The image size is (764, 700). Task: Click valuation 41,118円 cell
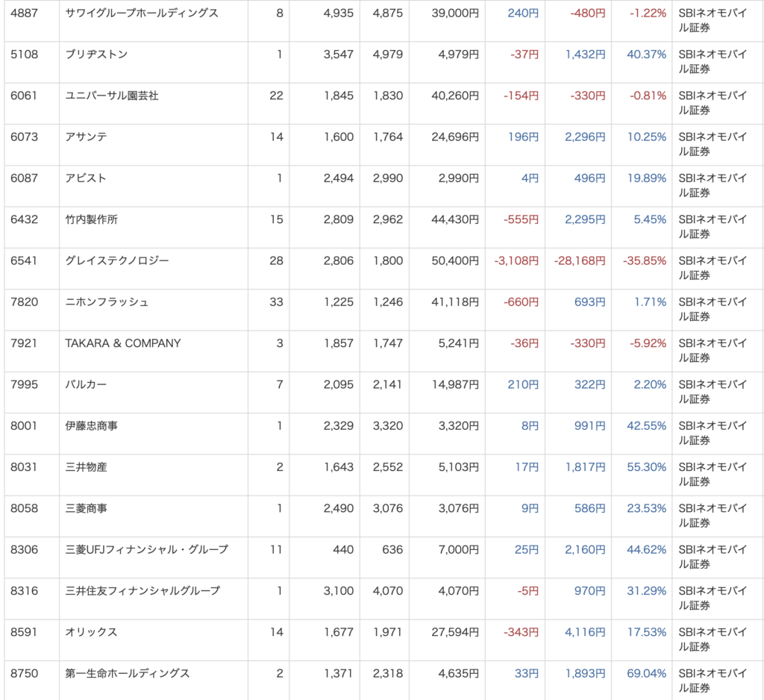click(455, 301)
